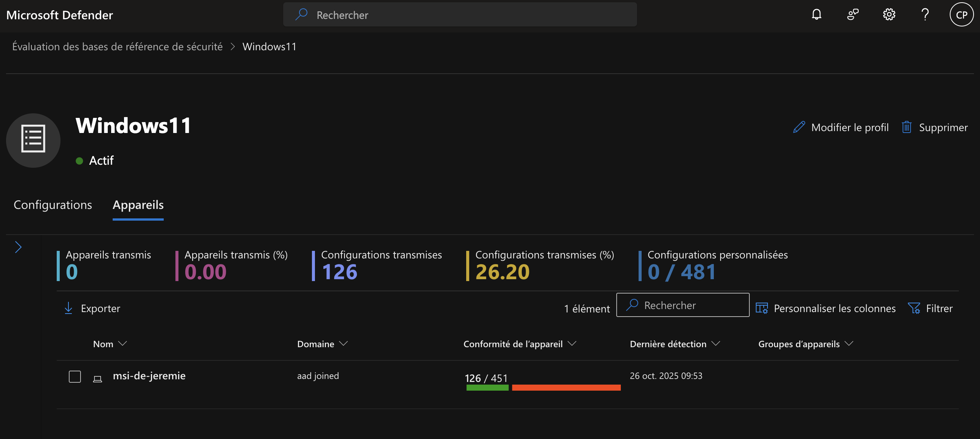The width and height of the screenshot is (980, 439).
Task: Open the notifications bell icon
Action: (x=816, y=15)
